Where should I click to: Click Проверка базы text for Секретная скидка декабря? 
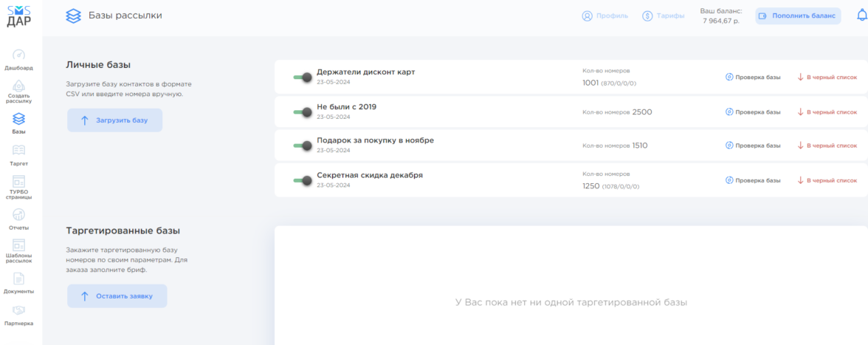758,180
